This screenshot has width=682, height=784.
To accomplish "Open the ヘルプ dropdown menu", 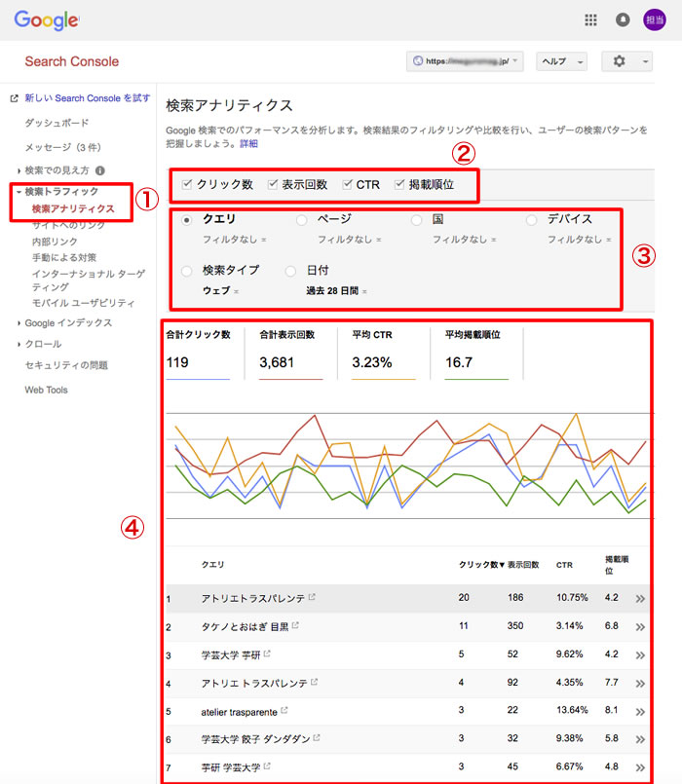I will [x=561, y=61].
